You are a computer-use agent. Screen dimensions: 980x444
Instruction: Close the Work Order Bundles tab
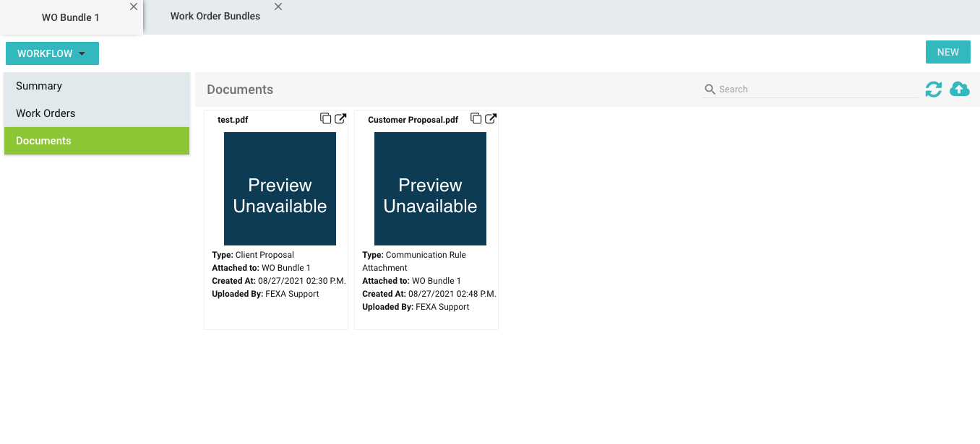coord(278,6)
